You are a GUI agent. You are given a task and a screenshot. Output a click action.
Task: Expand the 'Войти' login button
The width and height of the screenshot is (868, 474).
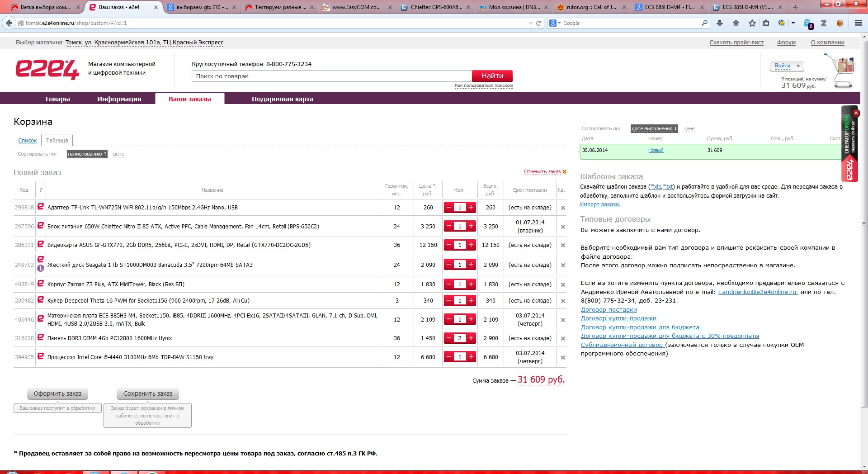click(787, 66)
